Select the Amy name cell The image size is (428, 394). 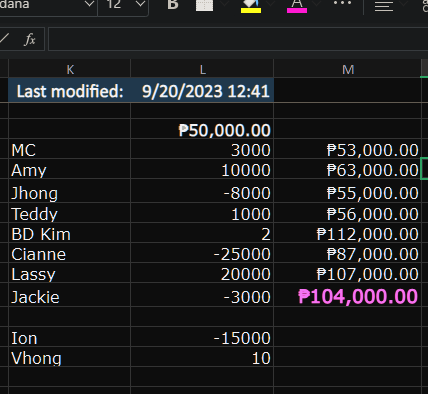pyautogui.click(x=69, y=169)
